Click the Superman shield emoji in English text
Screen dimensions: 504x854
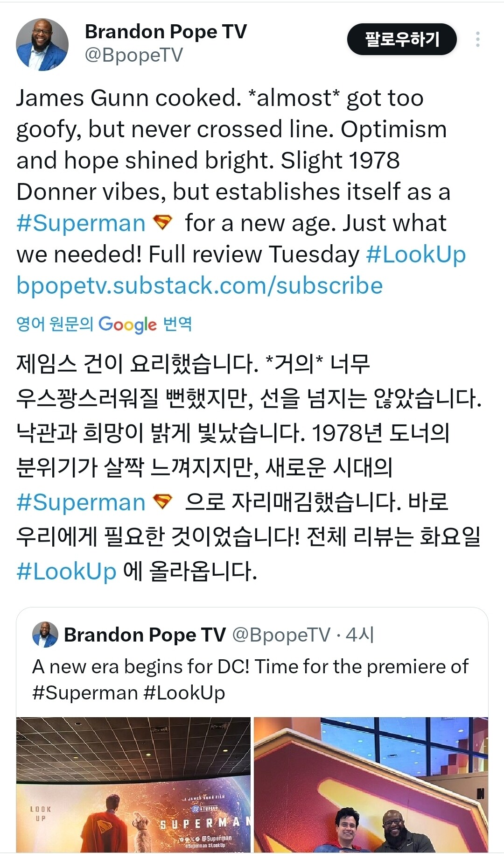tap(163, 222)
